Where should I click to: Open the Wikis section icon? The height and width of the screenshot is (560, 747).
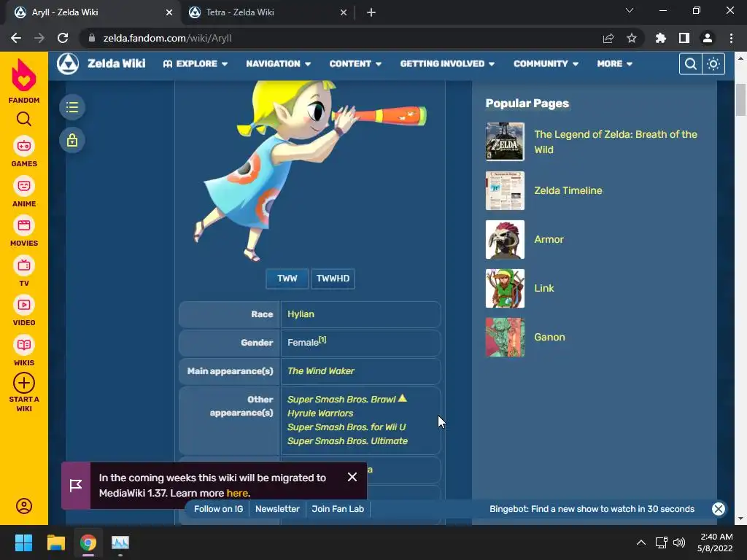(24, 345)
